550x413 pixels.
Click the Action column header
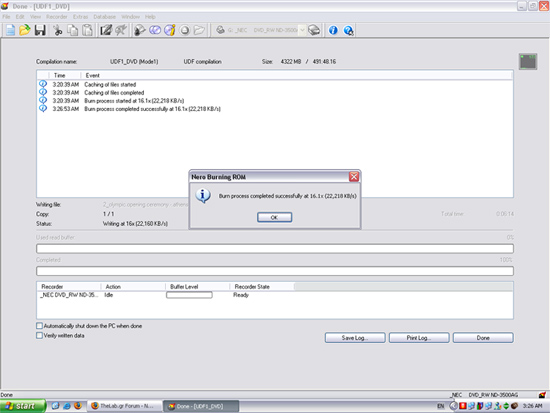(x=133, y=287)
